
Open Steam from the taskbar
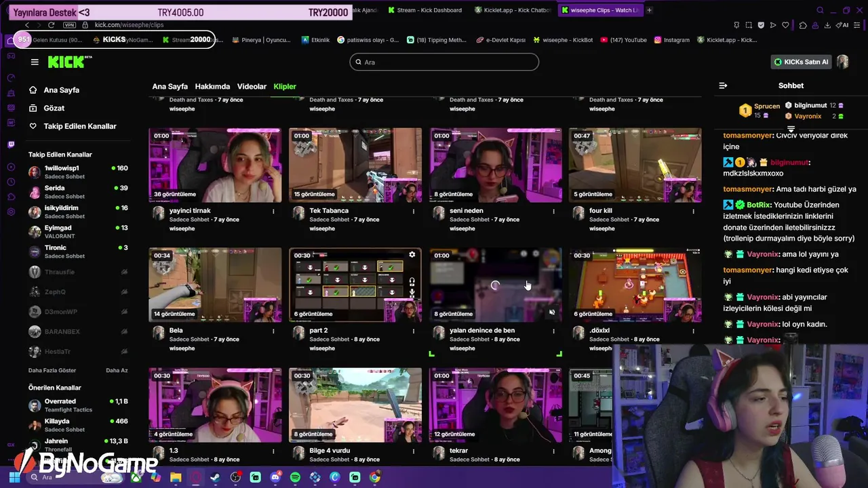click(215, 477)
